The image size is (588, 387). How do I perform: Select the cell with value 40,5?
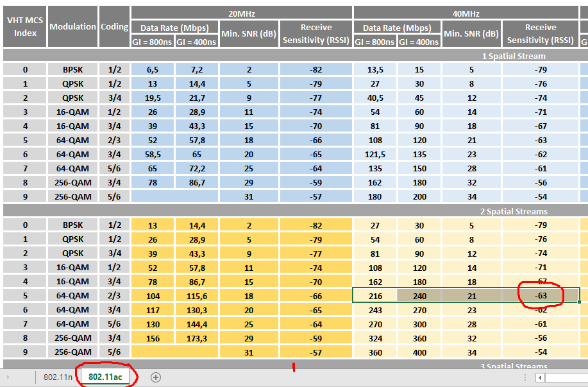click(375, 98)
